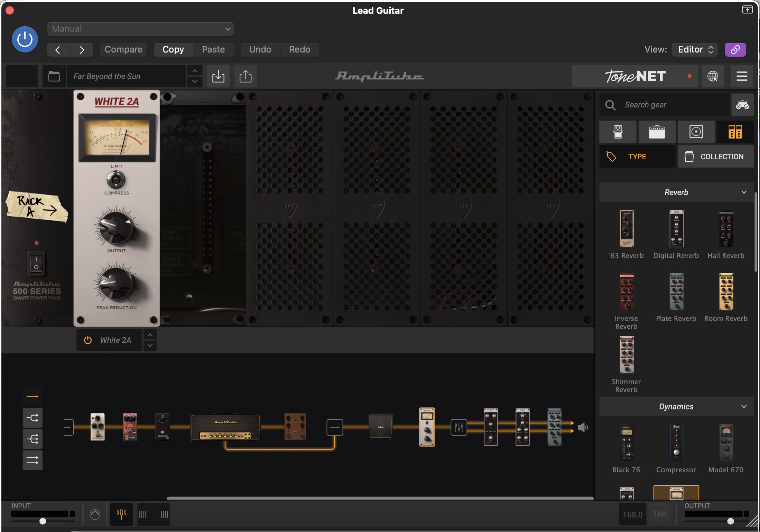Select the Shimmer Reverb gear

(x=626, y=364)
